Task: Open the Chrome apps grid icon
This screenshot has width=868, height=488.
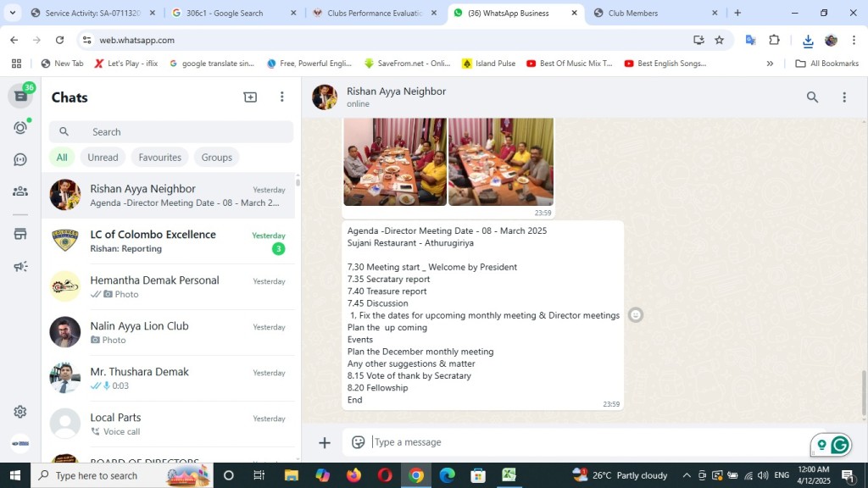Action: [x=17, y=64]
